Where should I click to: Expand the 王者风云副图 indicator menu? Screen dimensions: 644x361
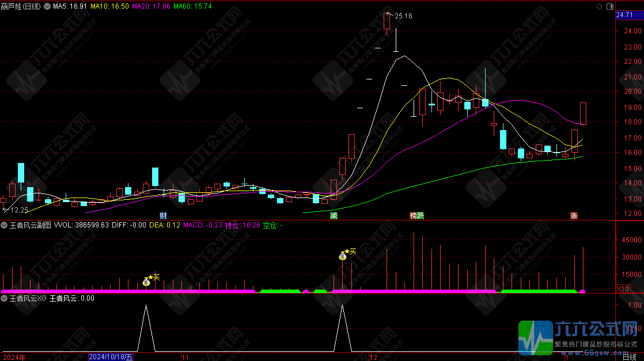point(4,225)
